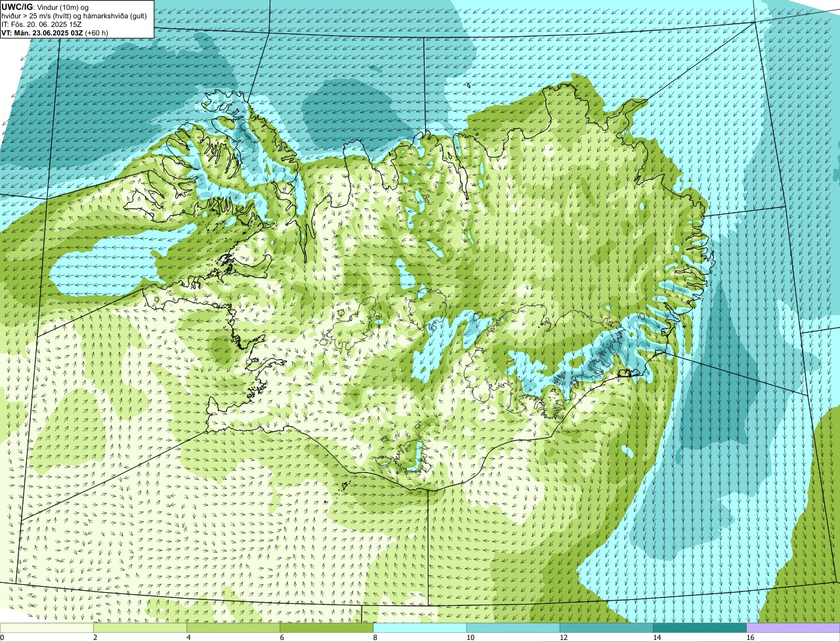The image size is (840, 642).
Task: Click the legend label "16"
Action: (x=751, y=637)
